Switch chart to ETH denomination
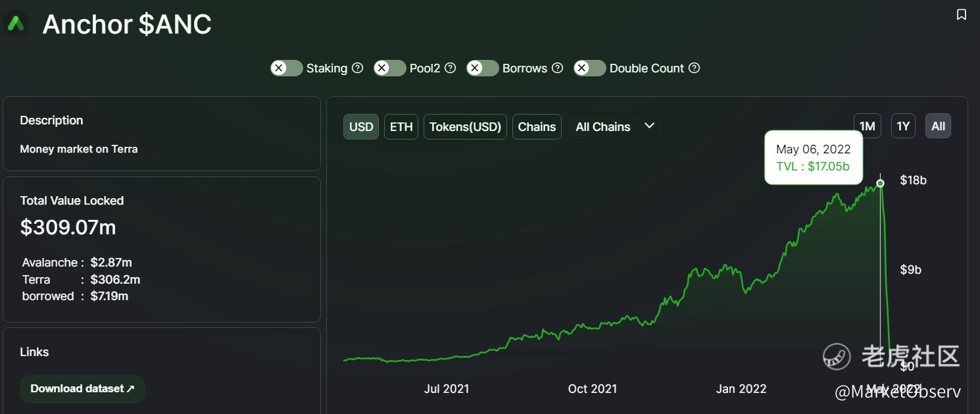This screenshot has height=414, width=980. [401, 126]
